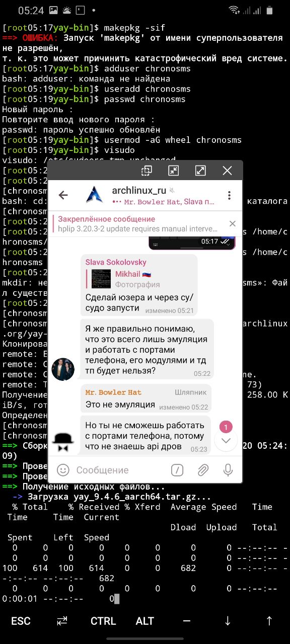The height and width of the screenshot is (644, 290).
Task: Toggle the ALT modifier key
Action: click(145, 621)
